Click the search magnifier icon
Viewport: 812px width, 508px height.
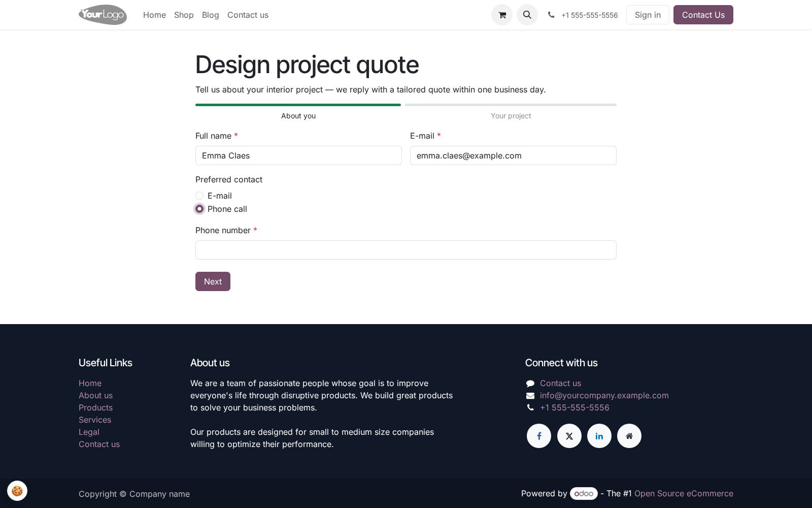[x=527, y=15]
